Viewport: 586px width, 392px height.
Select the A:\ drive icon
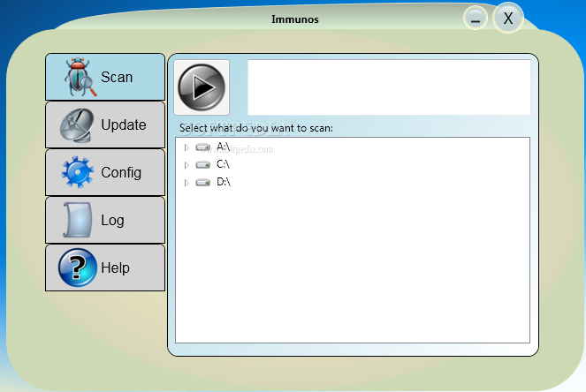(203, 147)
